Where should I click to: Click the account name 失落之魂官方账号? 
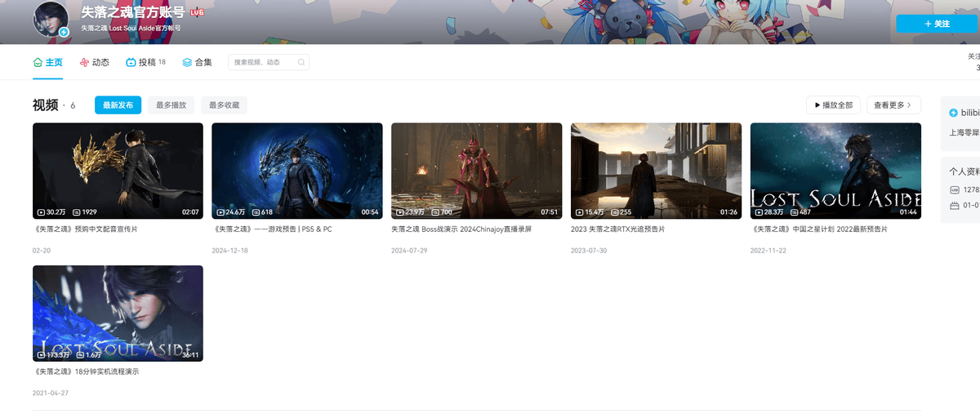pos(133,12)
